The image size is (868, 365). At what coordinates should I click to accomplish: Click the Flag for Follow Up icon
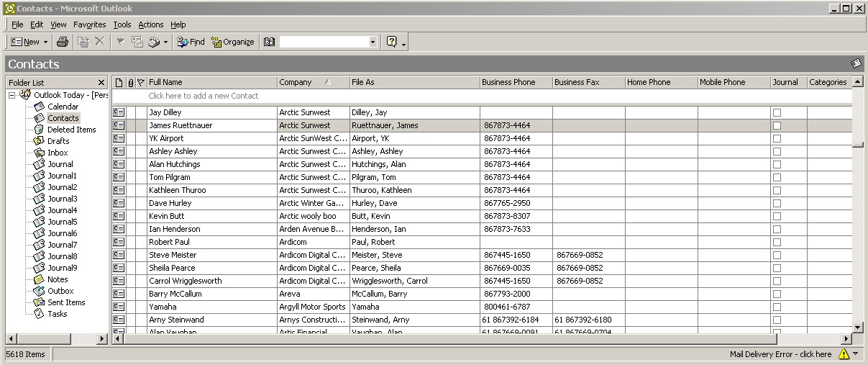(120, 42)
